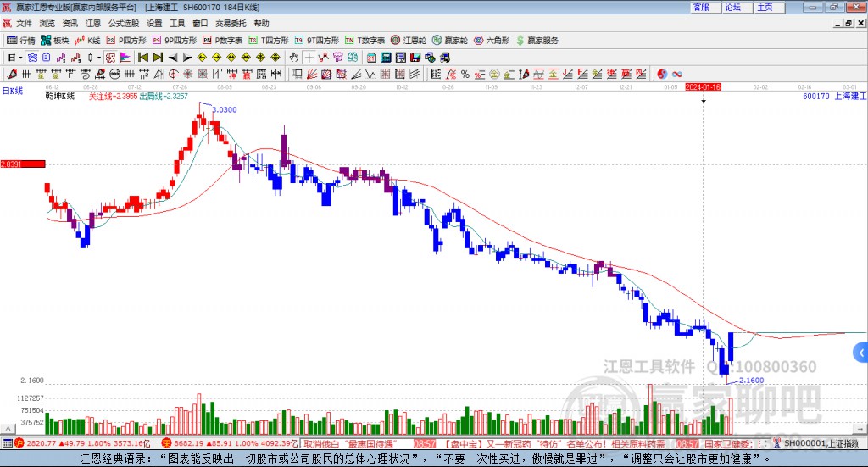This screenshot has width=868, height=467.
Task: Click the infinity symbol icon
Action: point(677,74)
